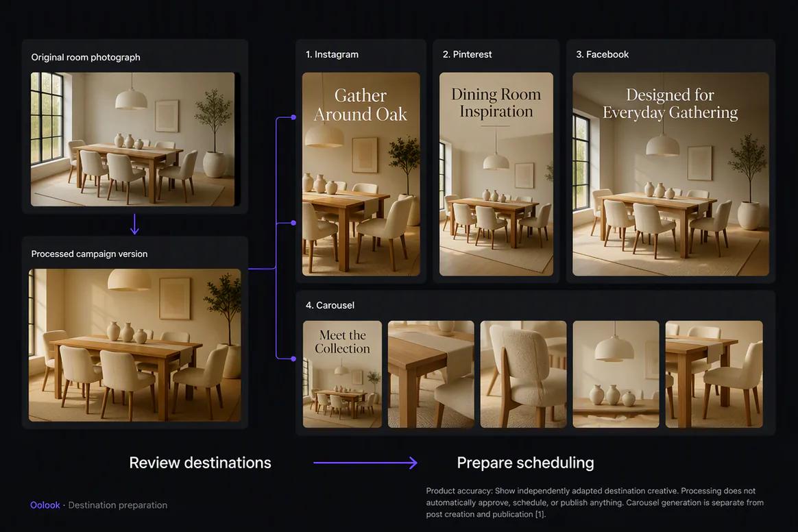
Task: Click the 'Destination preparation' text
Action: (117, 505)
